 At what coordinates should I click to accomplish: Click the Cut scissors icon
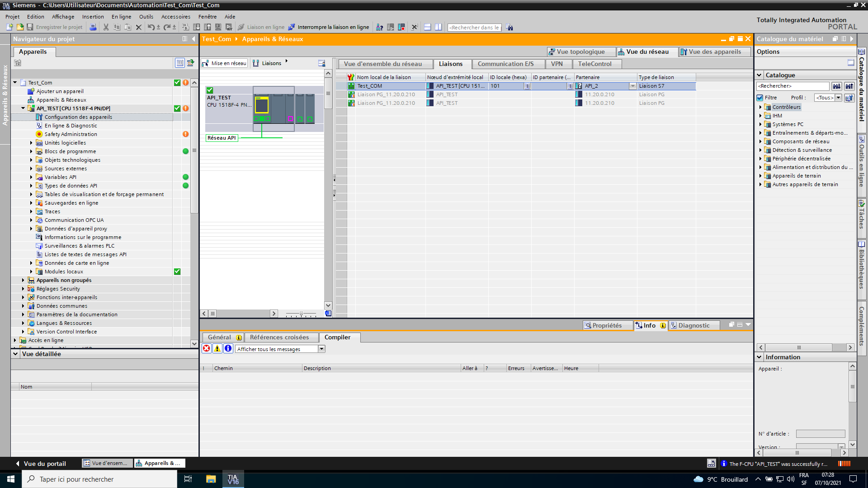pos(106,27)
